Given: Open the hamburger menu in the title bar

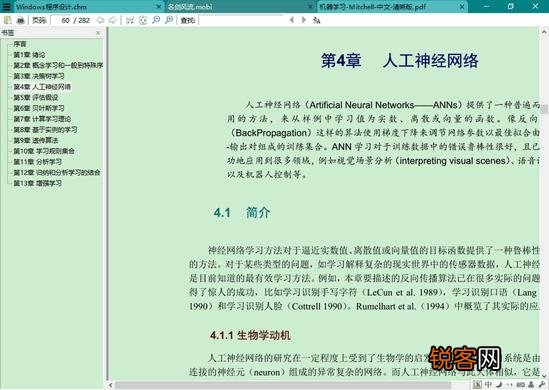Looking at the screenshot, I should [6, 6].
